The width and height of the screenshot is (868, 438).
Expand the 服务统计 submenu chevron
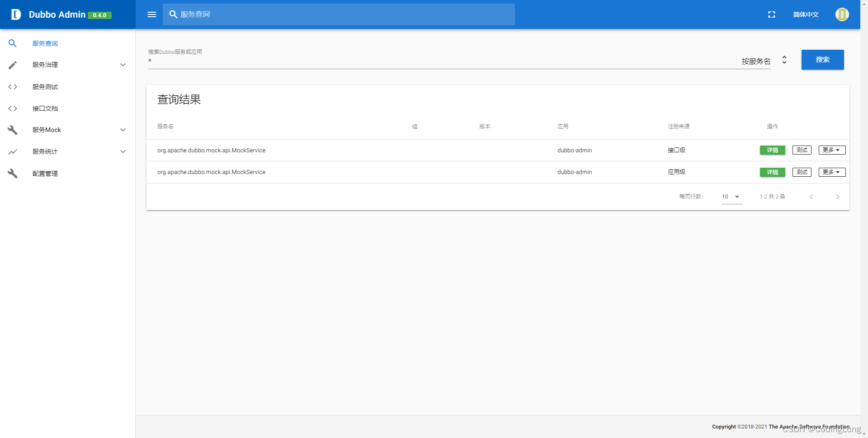coord(123,151)
